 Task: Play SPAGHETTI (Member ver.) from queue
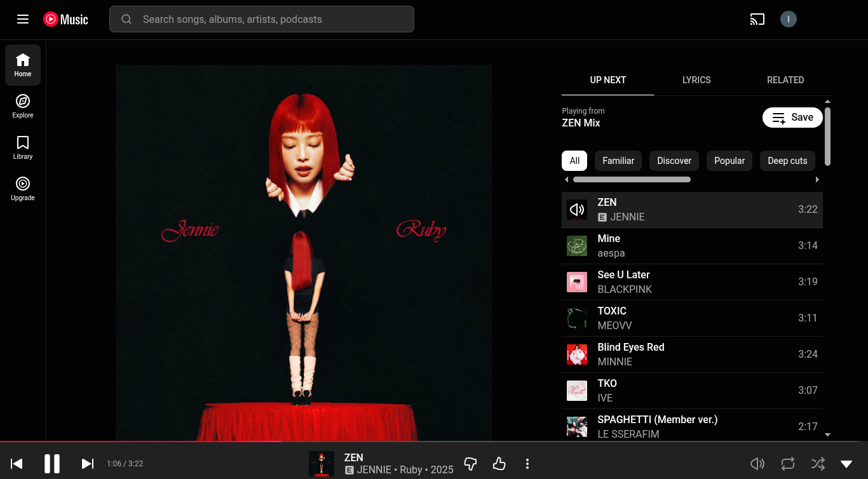[x=692, y=425]
